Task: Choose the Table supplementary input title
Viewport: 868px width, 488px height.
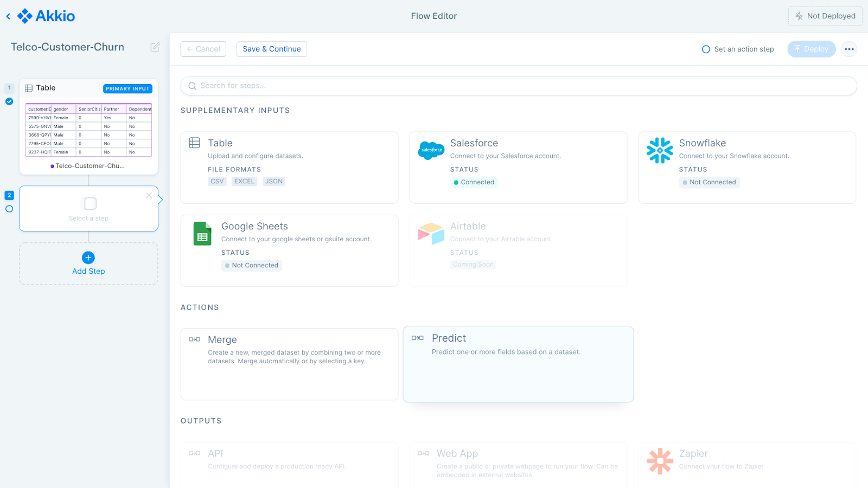Action: 220,143
